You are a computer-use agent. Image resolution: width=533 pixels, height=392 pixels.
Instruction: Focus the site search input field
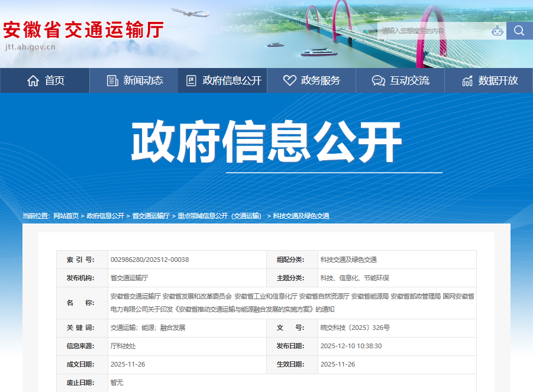pyautogui.click(x=435, y=31)
